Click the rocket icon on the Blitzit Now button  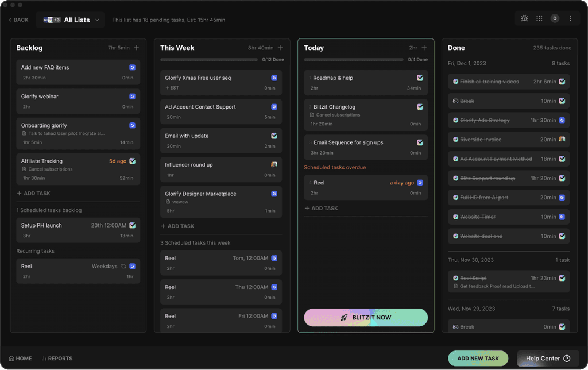click(x=343, y=317)
